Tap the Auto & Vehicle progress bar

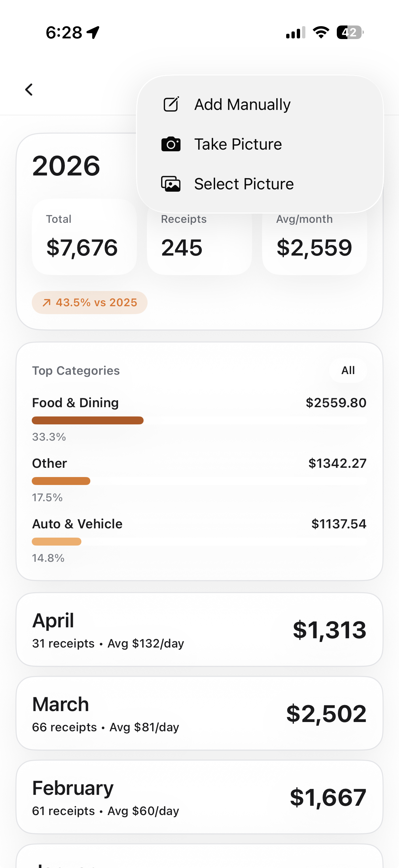click(57, 542)
